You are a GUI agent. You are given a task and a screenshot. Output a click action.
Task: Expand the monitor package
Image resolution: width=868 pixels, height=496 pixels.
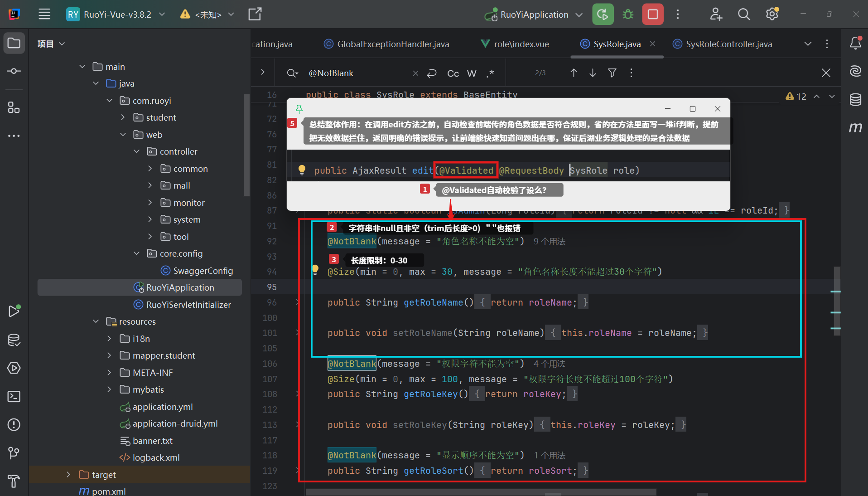pyautogui.click(x=150, y=203)
